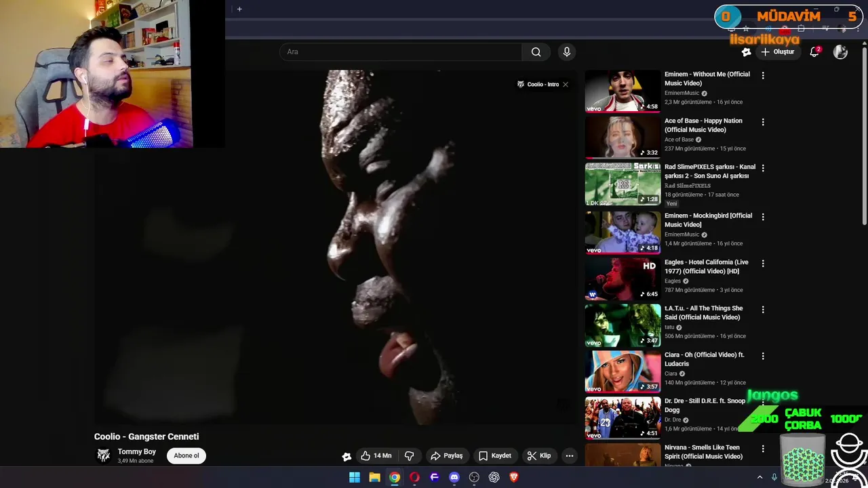The image size is (868, 488).
Task: Click Oluştur create button
Action: click(777, 52)
